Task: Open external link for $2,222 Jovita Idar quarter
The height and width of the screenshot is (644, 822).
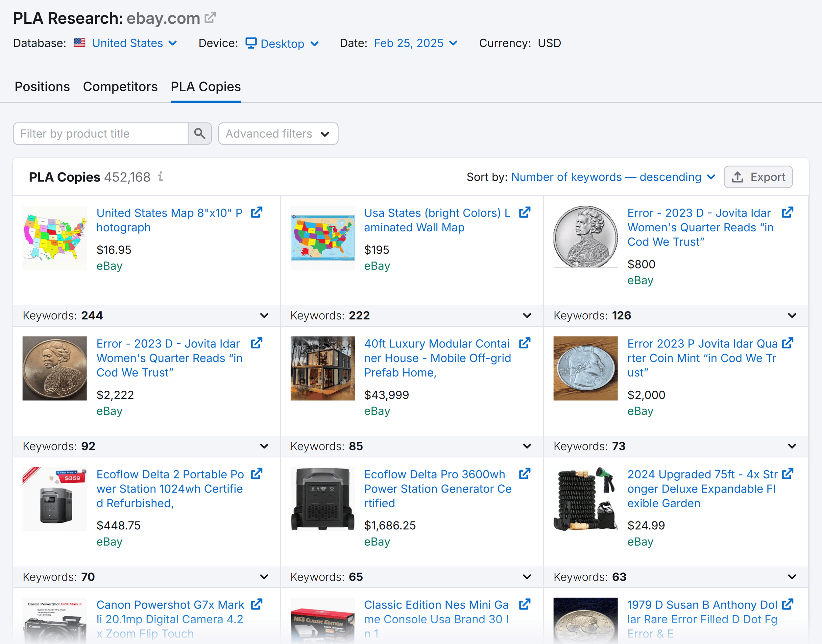Action: coord(256,343)
